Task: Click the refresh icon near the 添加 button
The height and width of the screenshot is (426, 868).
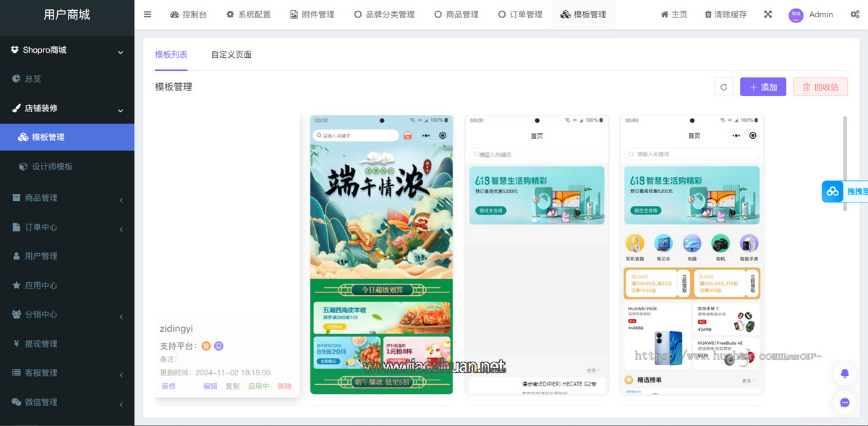Action: click(x=723, y=87)
